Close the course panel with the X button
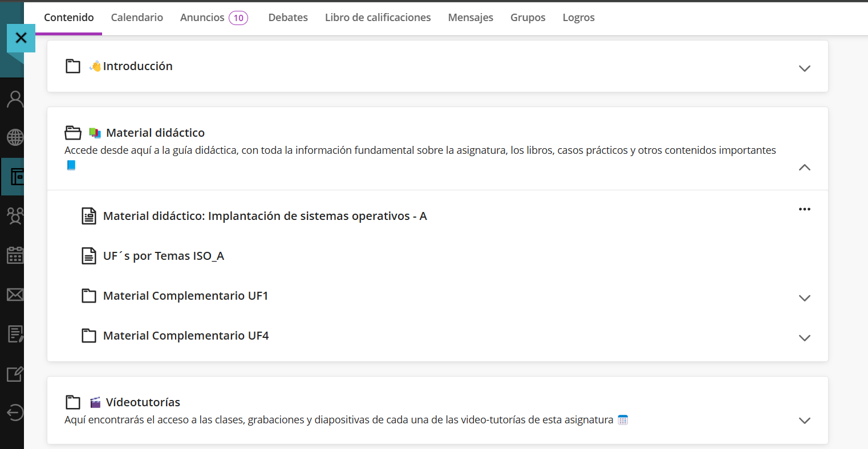This screenshot has height=449, width=868. coord(21,38)
